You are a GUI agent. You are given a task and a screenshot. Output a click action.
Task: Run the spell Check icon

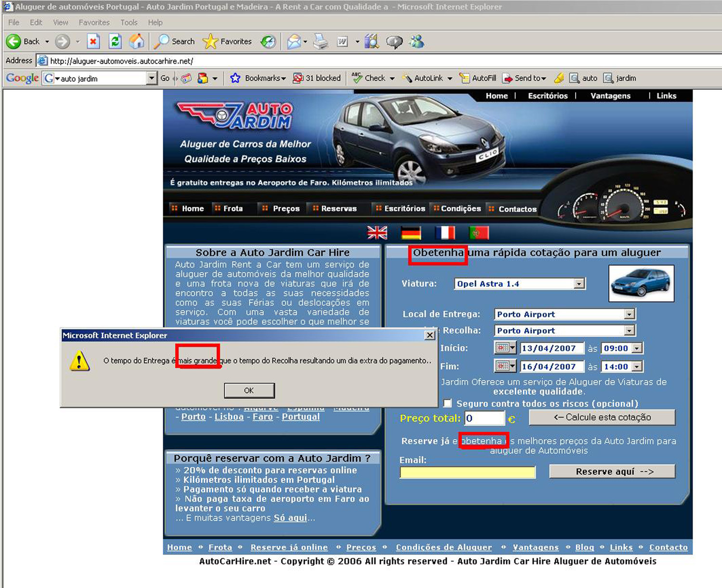pyautogui.click(x=357, y=78)
